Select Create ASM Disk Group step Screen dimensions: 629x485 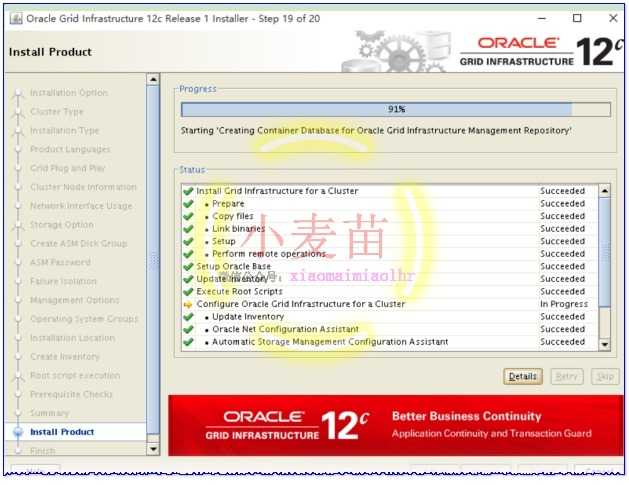point(79,244)
